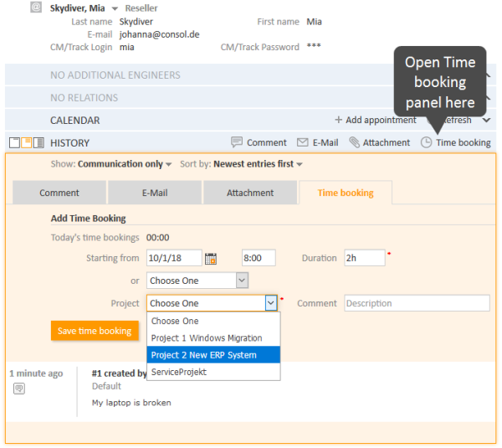Open the 'or' Choose One dropdown
Screen dimensions: 502x448
point(197,281)
